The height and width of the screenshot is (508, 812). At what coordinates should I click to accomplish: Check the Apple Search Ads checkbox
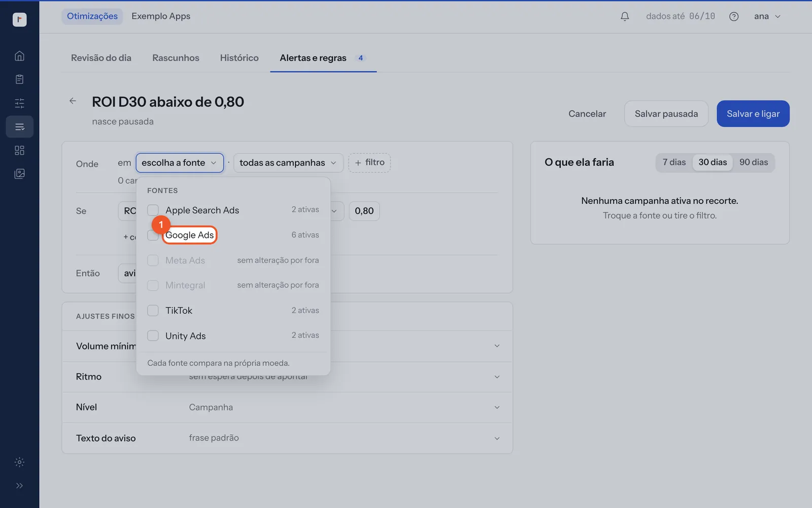tap(153, 210)
